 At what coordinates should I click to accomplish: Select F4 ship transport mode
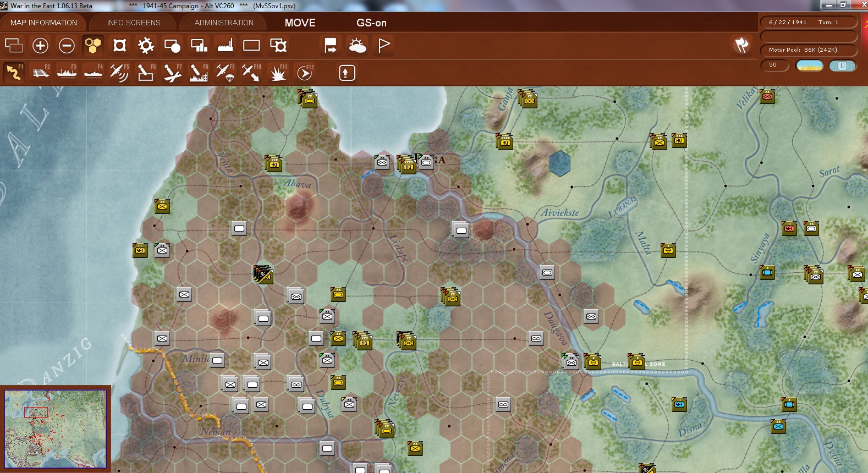93,73
